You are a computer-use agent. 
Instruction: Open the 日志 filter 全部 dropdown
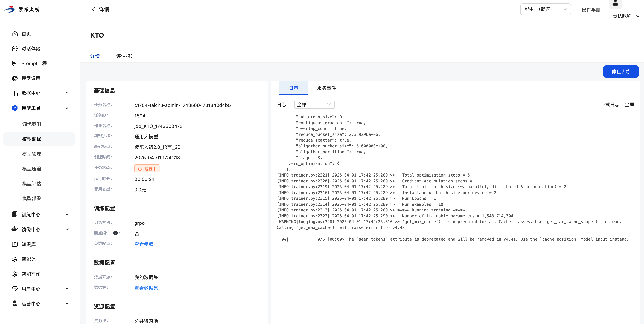point(314,105)
